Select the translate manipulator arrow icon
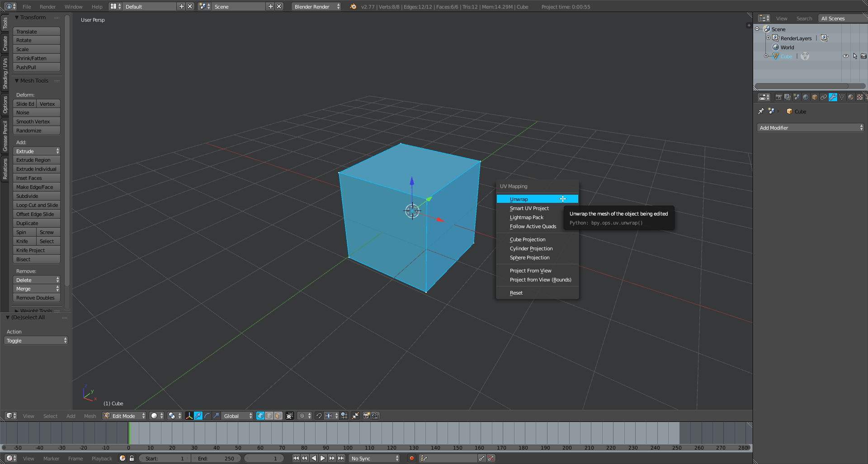The image size is (868, 464). (198, 416)
